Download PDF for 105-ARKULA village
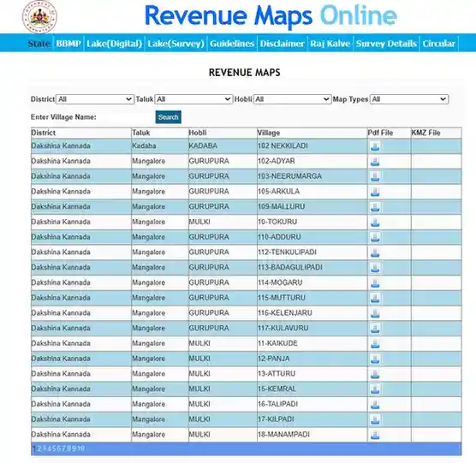 point(375,192)
